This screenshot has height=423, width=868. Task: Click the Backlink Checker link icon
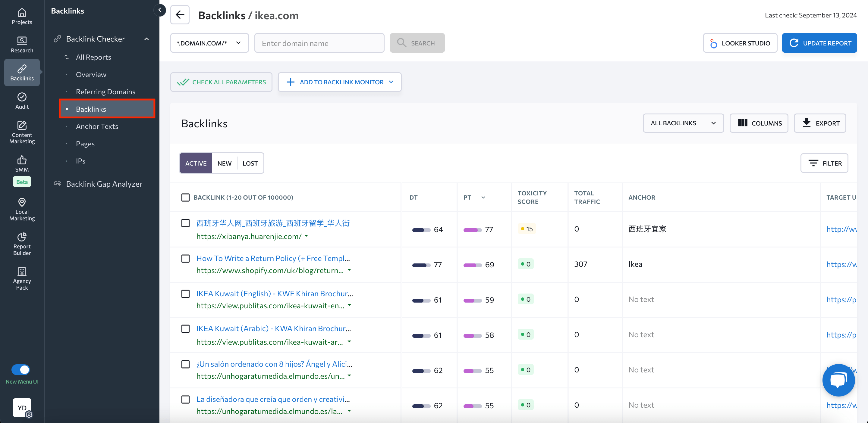[x=57, y=39]
